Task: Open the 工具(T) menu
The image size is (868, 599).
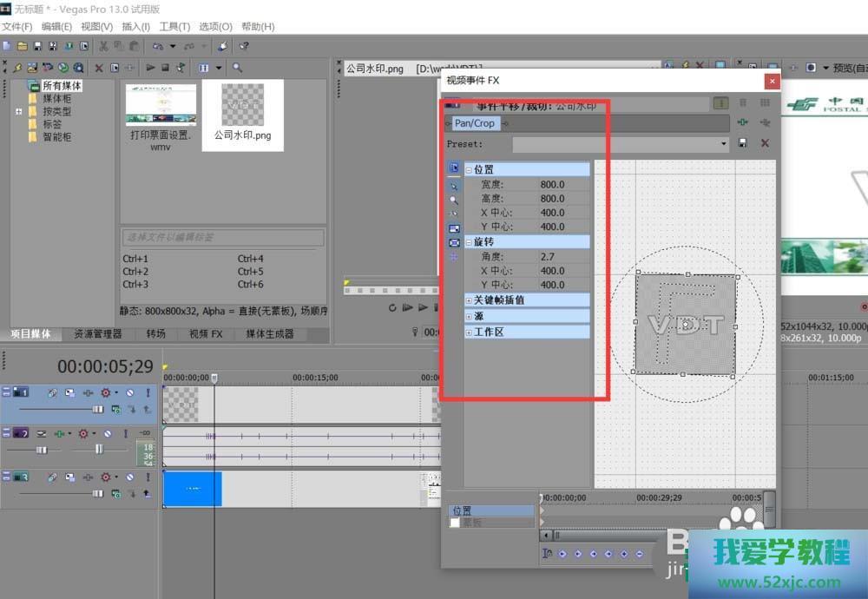Action: (174, 27)
